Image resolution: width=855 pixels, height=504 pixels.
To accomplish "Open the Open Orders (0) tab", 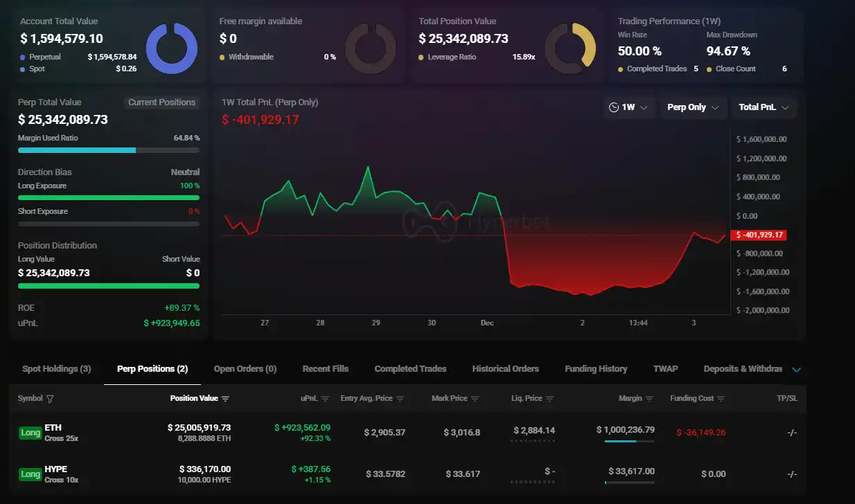I will pyautogui.click(x=245, y=369).
